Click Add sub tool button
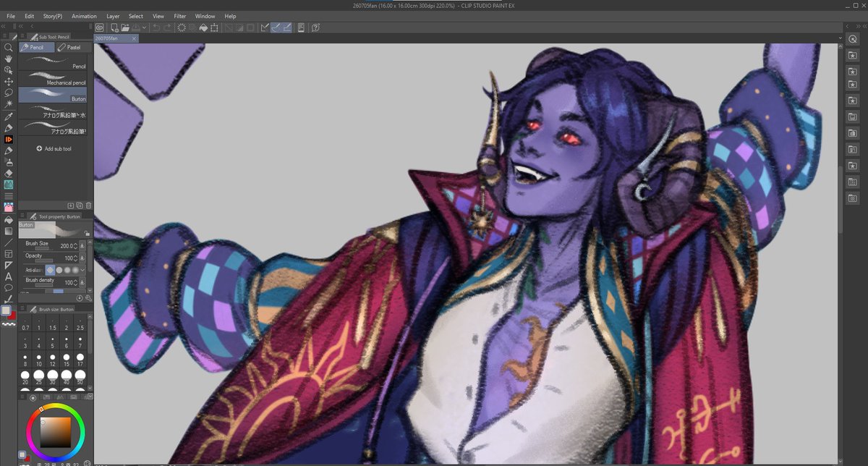 click(x=54, y=148)
